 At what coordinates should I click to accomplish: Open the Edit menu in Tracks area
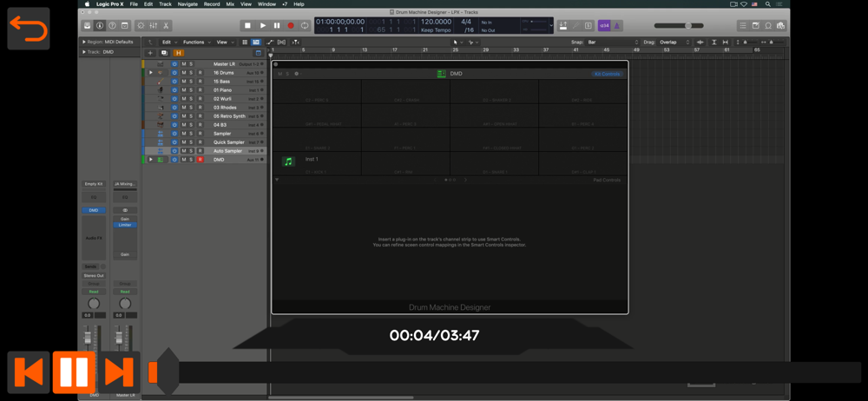click(168, 42)
